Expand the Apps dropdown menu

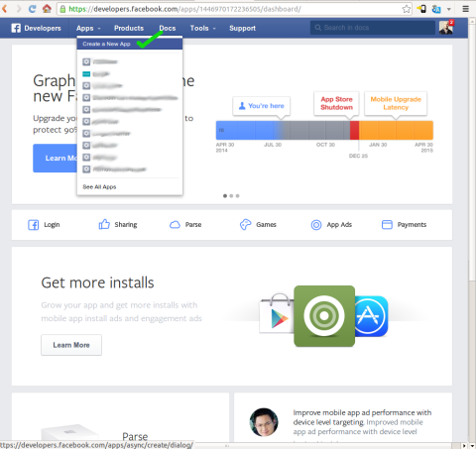88,29
